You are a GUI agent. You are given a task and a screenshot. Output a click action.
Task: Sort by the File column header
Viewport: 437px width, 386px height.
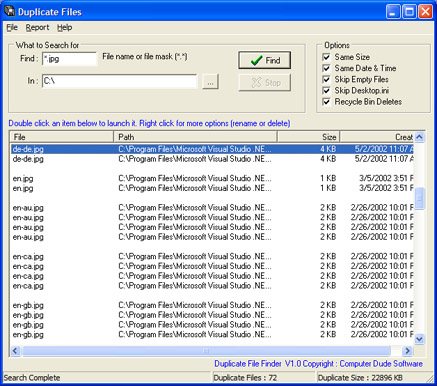tap(62, 137)
